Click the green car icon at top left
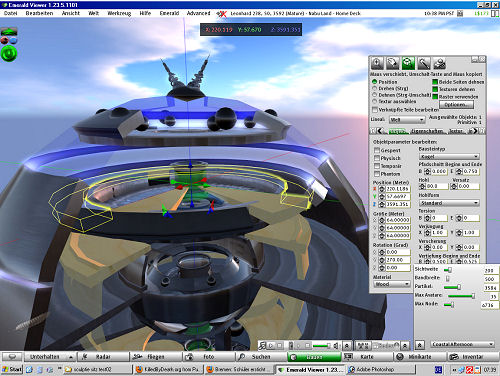The height and width of the screenshot is (376, 500). pos(9,32)
